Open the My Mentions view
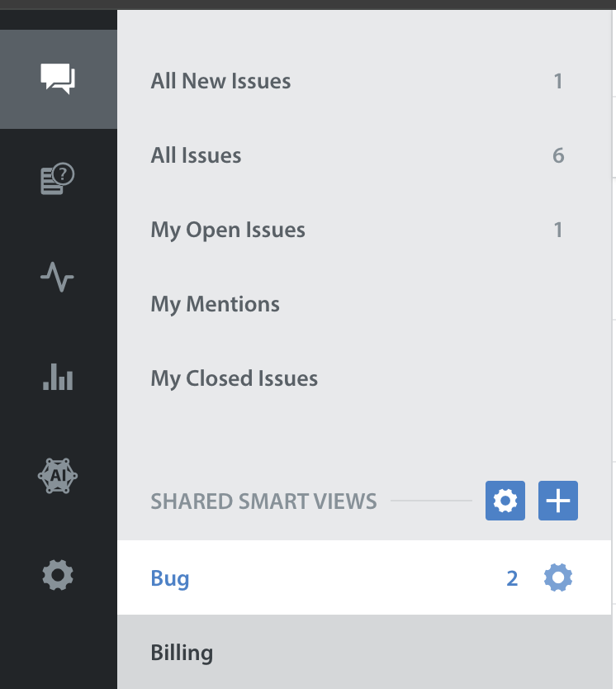The image size is (616, 689). point(364,304)
